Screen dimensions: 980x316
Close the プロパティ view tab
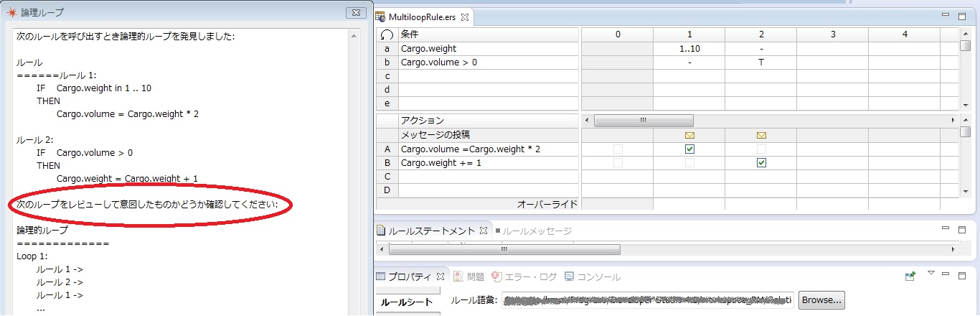(x=441, y=276)
